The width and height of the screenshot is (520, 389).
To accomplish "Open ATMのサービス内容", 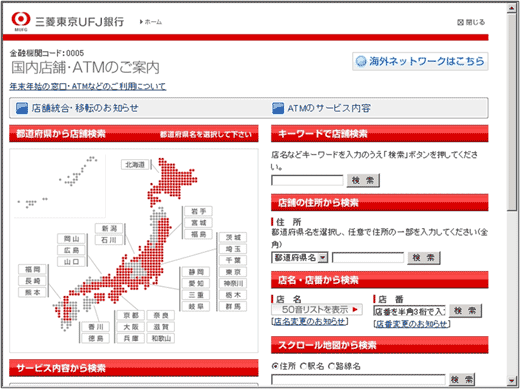I will point(329,108).
